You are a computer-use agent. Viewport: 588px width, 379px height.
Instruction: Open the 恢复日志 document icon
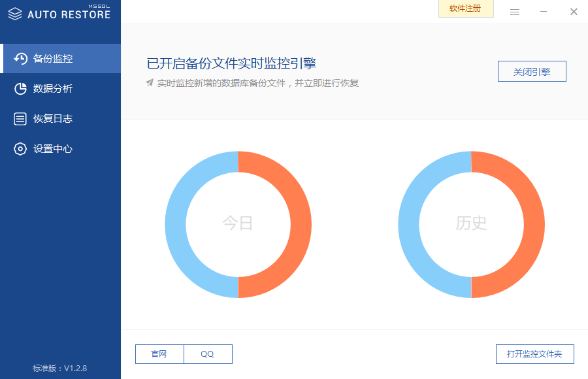(x=18, y=118)
